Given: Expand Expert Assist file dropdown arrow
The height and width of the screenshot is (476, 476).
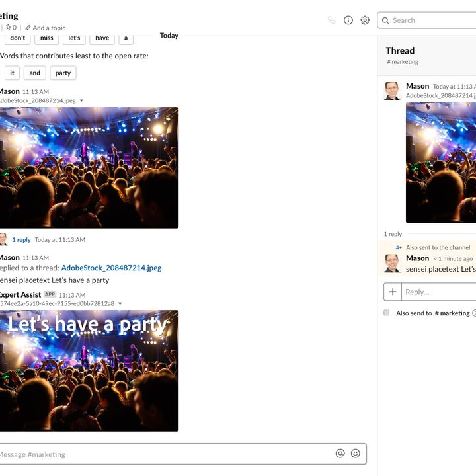Looking at the screenshot, I should click(x=120, y=303).
